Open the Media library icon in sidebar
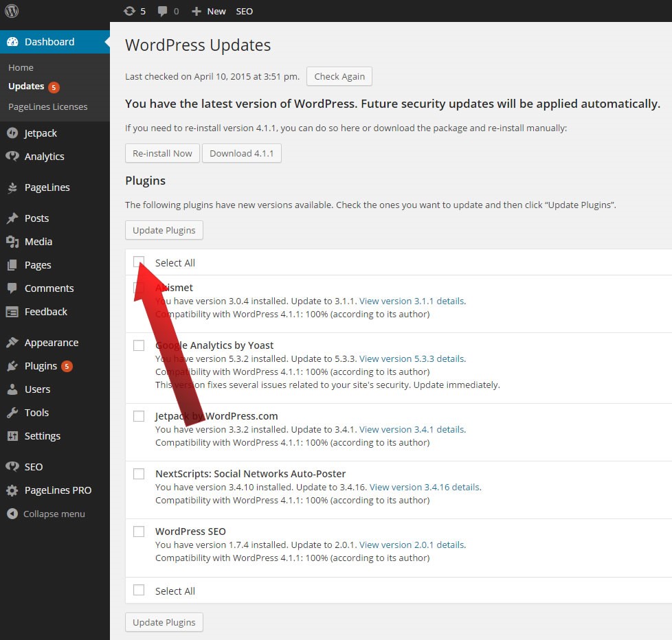 [12, 242]
